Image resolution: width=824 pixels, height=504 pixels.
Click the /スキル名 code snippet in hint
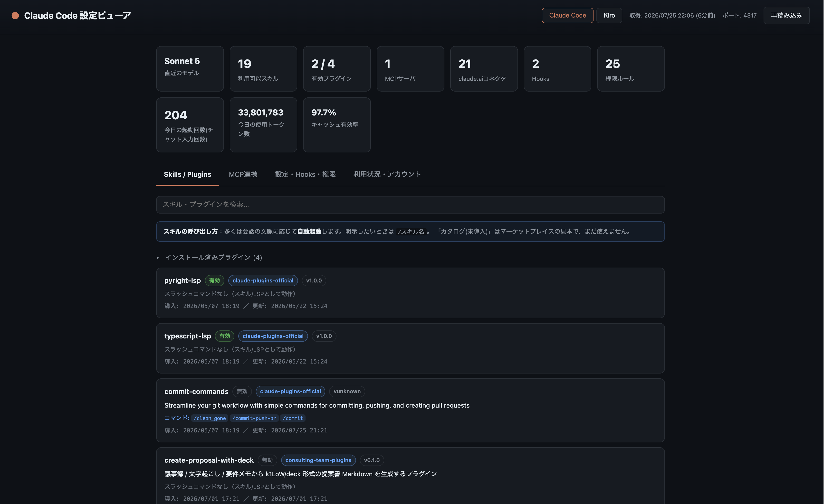[x=411, y=232]
